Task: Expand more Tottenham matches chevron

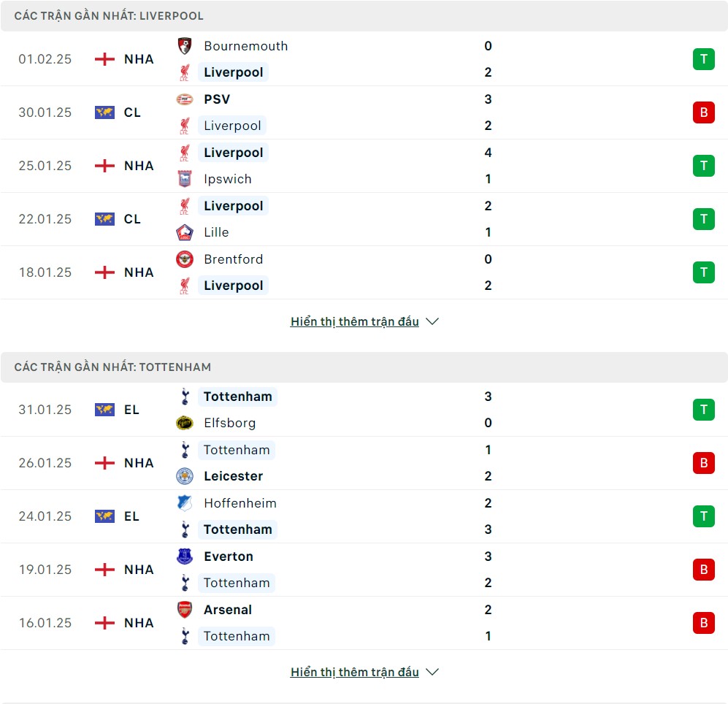Action: [x=432, y=672]
